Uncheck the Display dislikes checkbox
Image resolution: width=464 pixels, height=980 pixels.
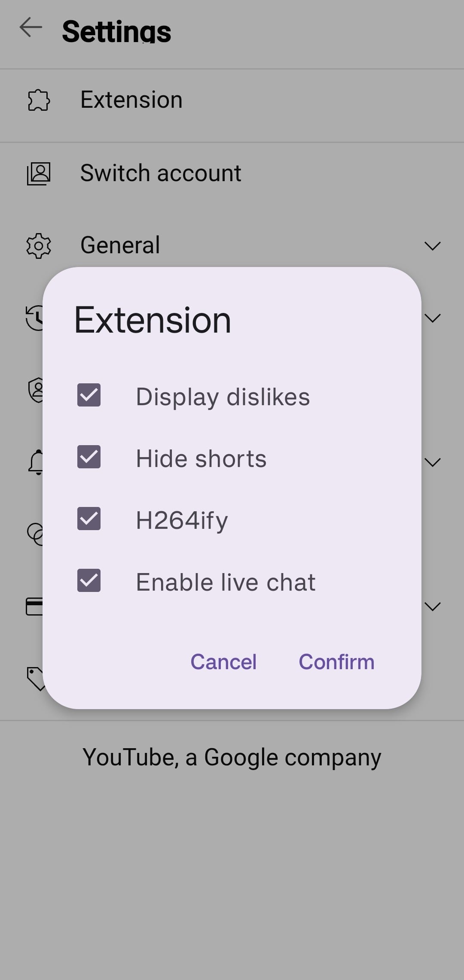[89, 395]
